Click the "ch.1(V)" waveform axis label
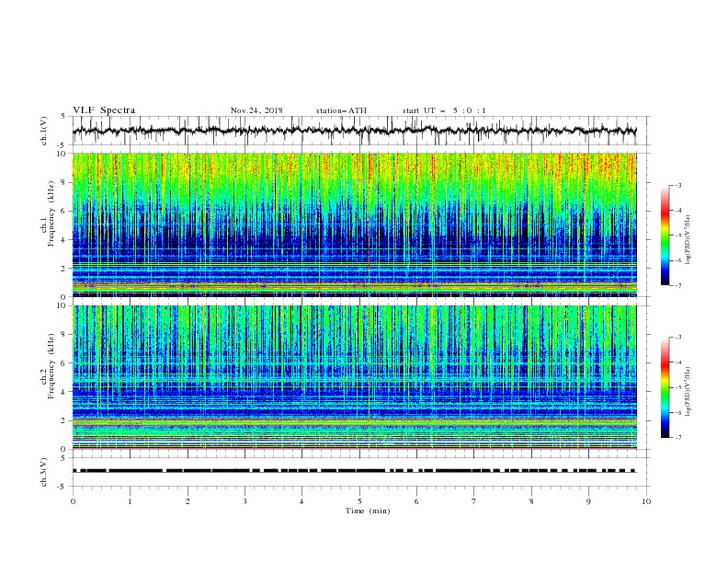The width and height of the screenshot is (728, 563). click(44, 131)
